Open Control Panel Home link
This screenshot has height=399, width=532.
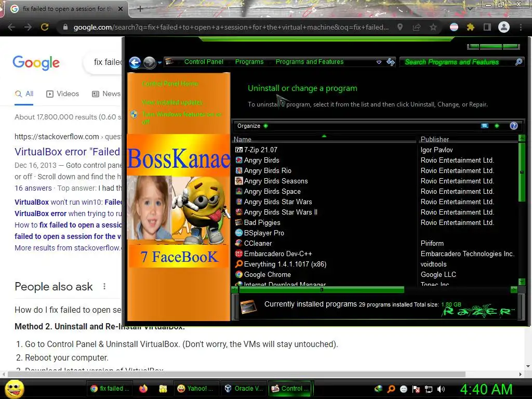[170, 84]
